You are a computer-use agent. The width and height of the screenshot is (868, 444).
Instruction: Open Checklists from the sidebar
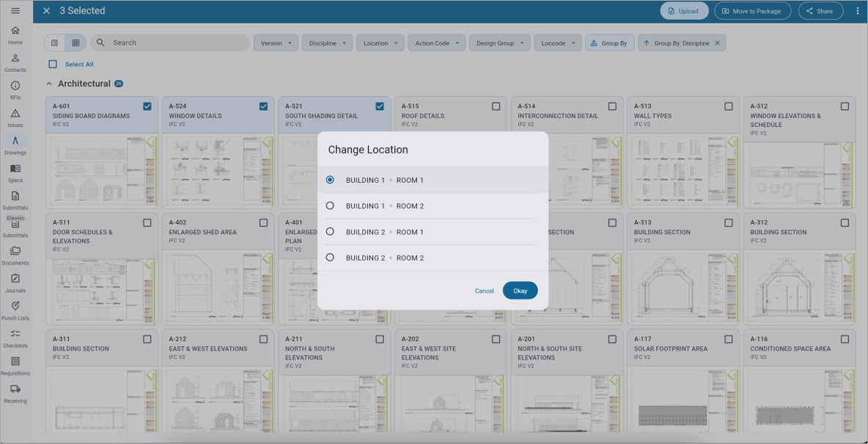(x=15, y=338)
